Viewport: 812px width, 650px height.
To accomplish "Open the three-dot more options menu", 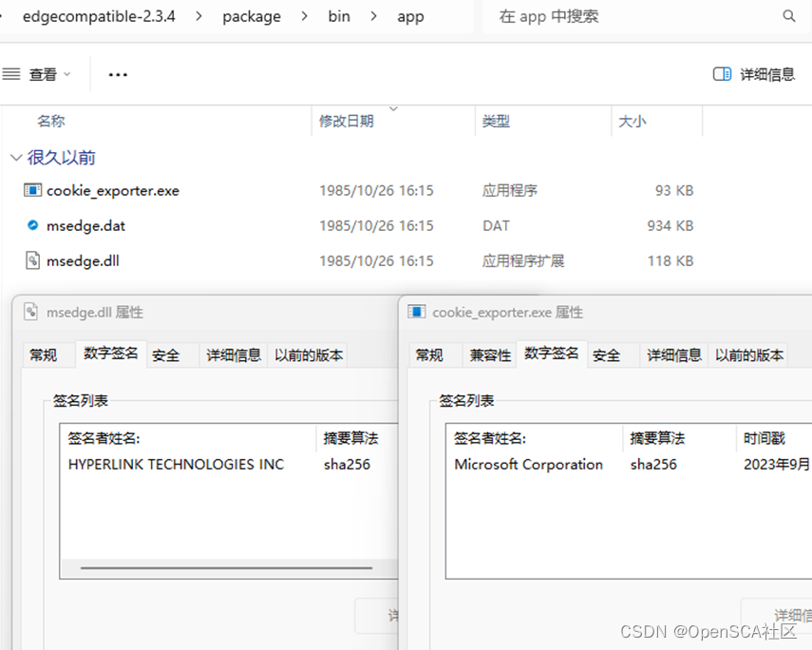I will 118,75.
